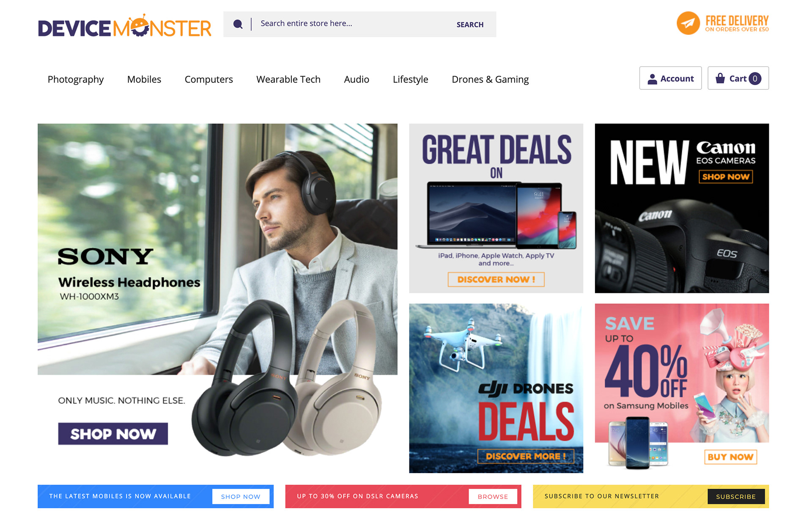
Task: Click the cart item count badge
Action: click(x=755, y=79)
